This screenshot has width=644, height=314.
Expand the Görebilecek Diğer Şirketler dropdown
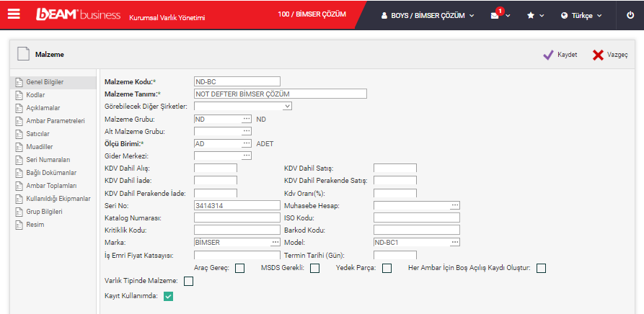pos(287,106)
